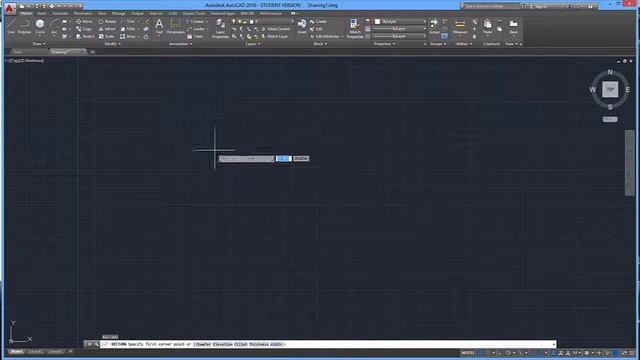
Task: Expand the Properties panel
Action: pos(384,44)
